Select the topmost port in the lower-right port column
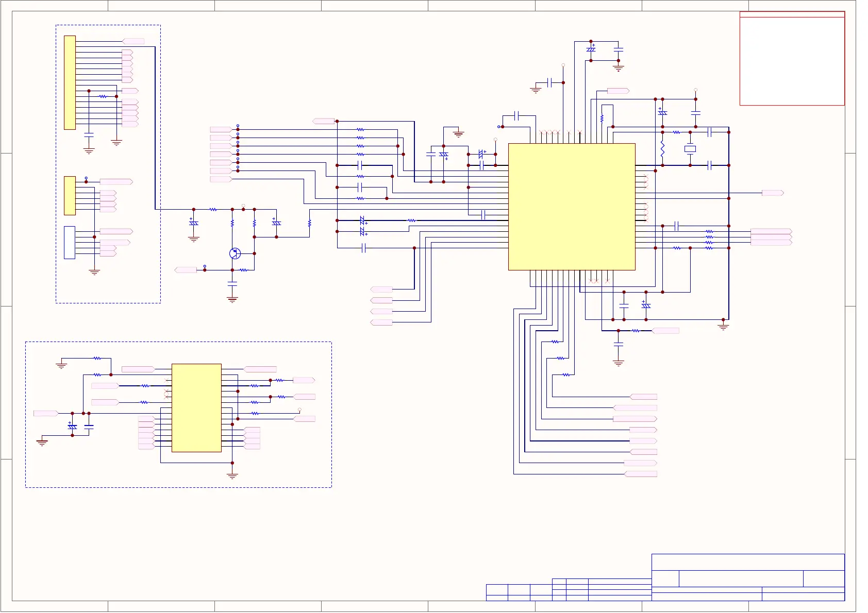 click(643, 397)
